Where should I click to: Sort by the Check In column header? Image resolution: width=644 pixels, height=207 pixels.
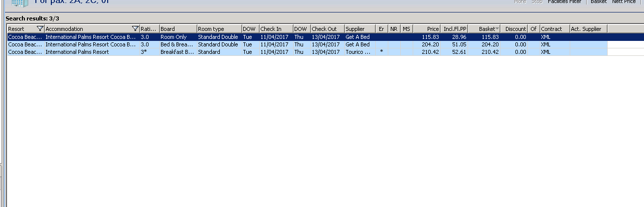pos(276,29)
